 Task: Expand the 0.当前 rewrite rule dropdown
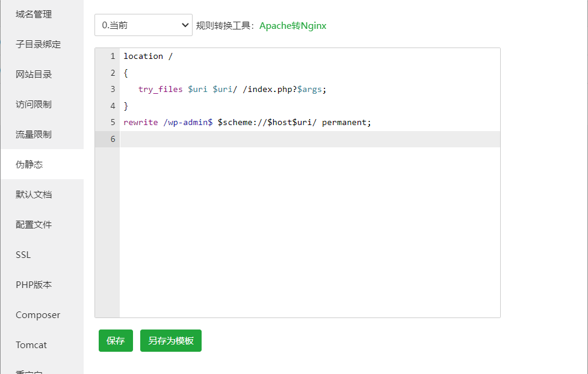(x=143, y=25)
